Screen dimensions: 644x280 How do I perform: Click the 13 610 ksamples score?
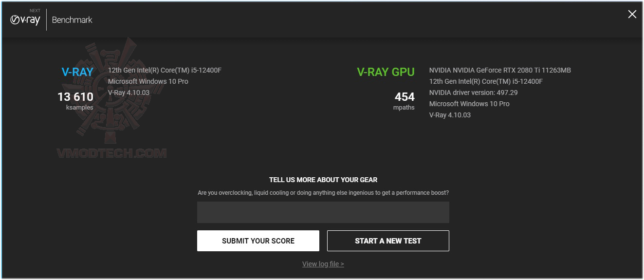(x=75, y=101)
